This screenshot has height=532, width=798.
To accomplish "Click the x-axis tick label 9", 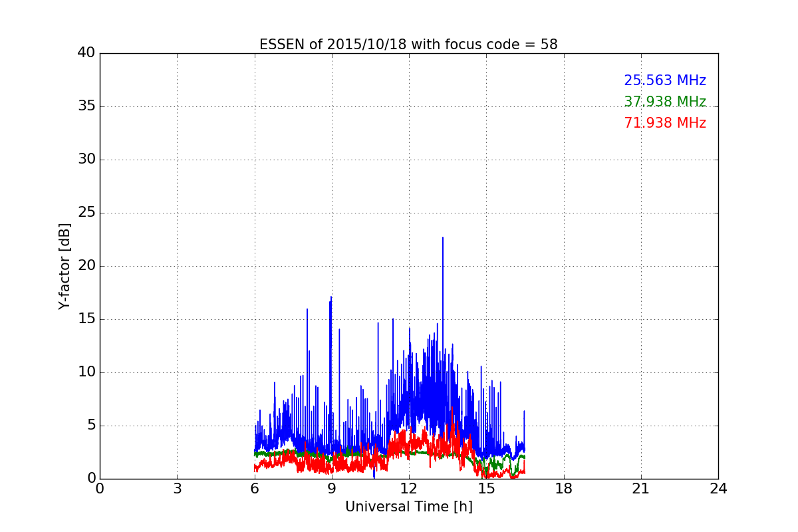I will click(332, 489).
